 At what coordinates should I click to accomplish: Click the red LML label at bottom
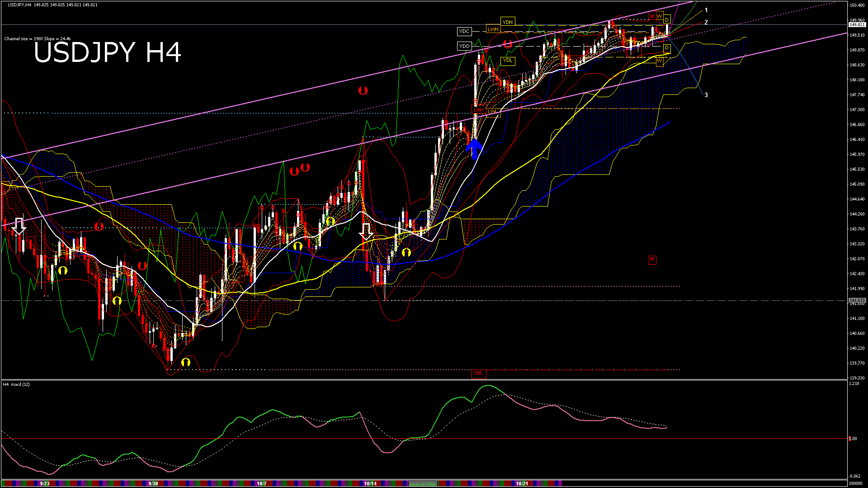478,373
